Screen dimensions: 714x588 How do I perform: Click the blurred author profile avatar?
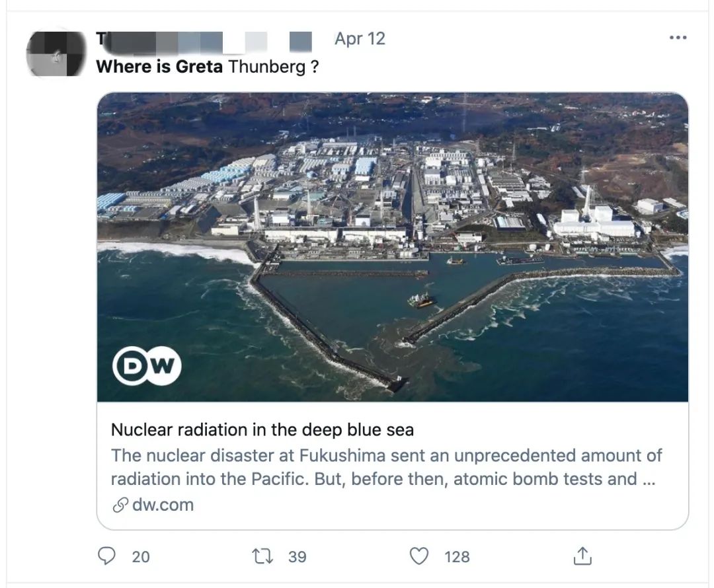coord(56,53)
